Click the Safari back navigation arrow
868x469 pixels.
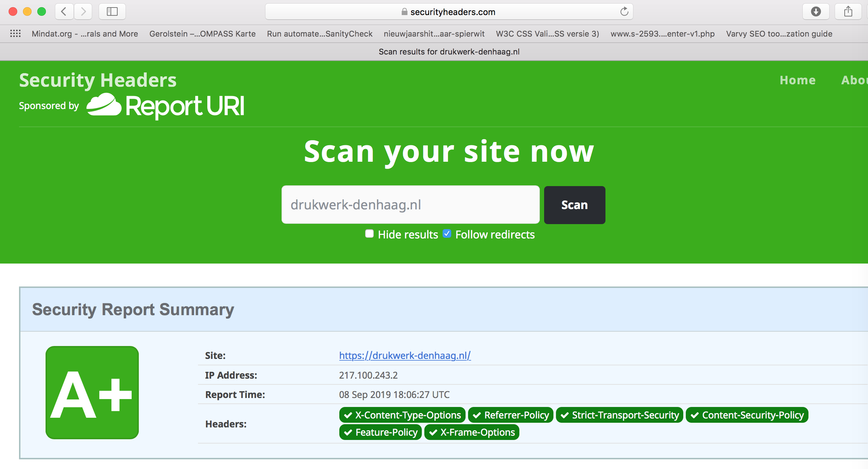point(64,11)
